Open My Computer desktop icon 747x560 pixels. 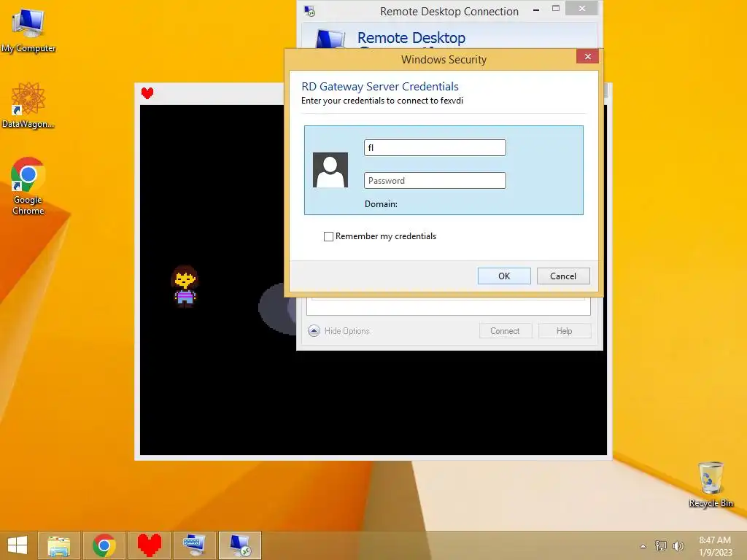[28, 30]
